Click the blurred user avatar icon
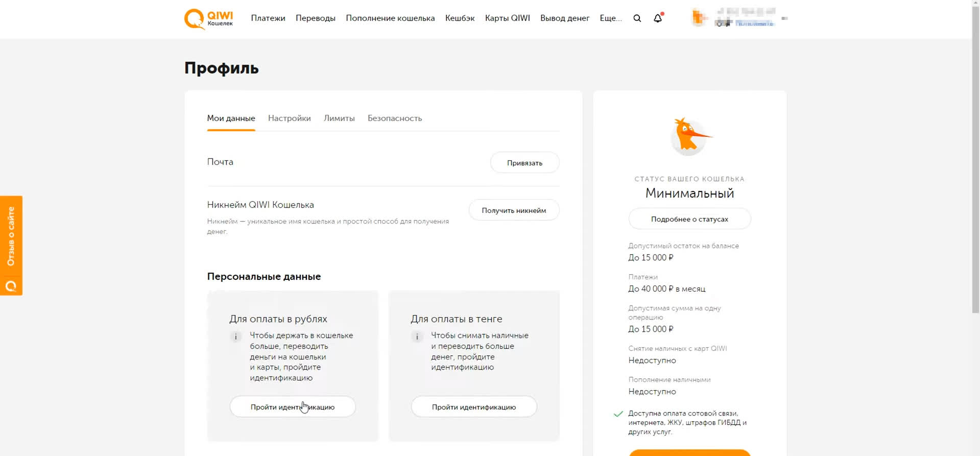980x456 pixels. tap(699, 18)
